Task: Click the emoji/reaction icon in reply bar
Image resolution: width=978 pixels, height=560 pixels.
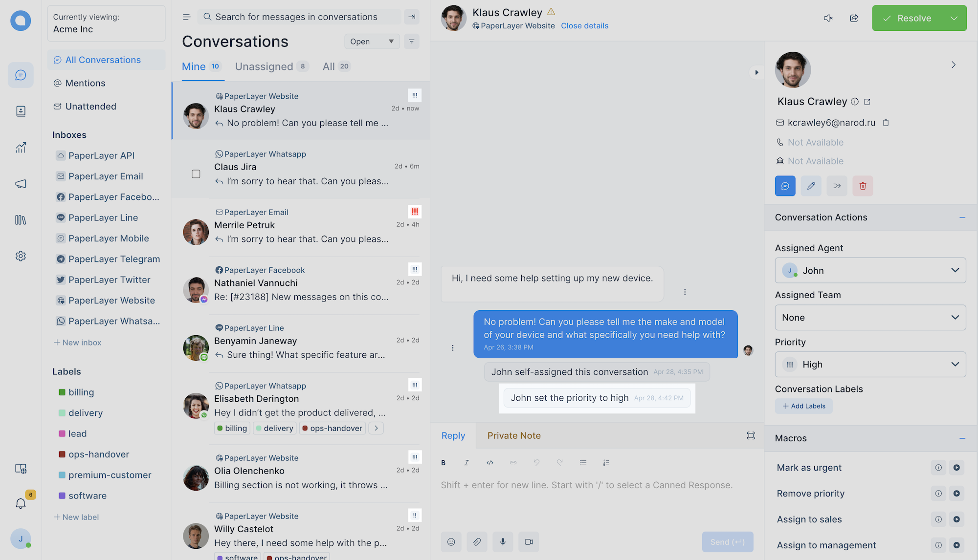Action: click(450, 541)
